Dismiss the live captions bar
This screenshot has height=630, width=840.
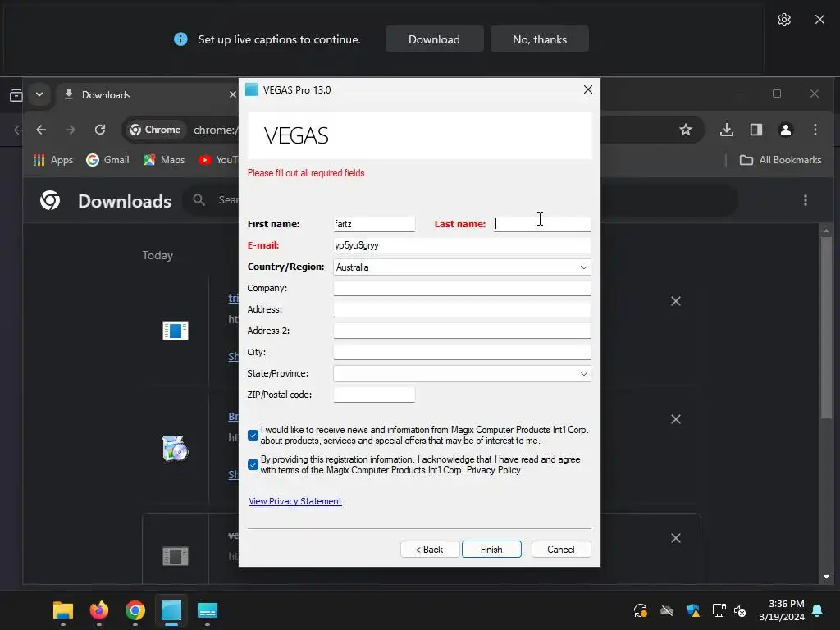pos(819,20)
